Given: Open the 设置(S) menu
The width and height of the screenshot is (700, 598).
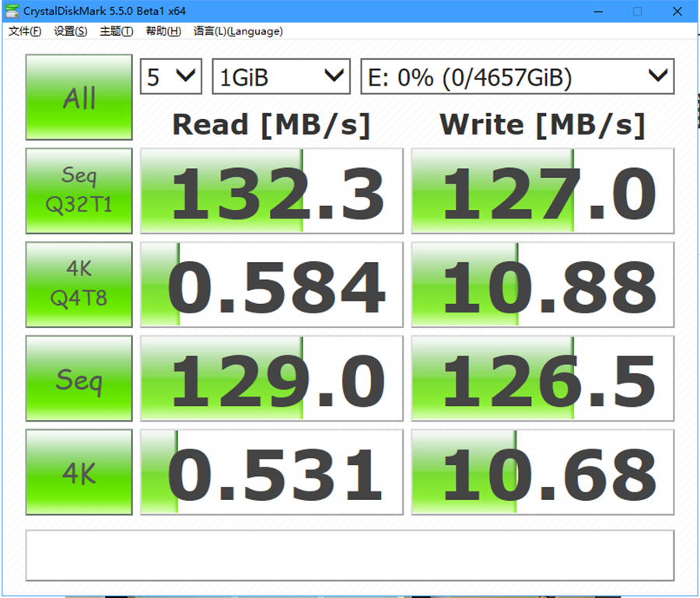Looking at the screenshot, I should pos(71,31).
